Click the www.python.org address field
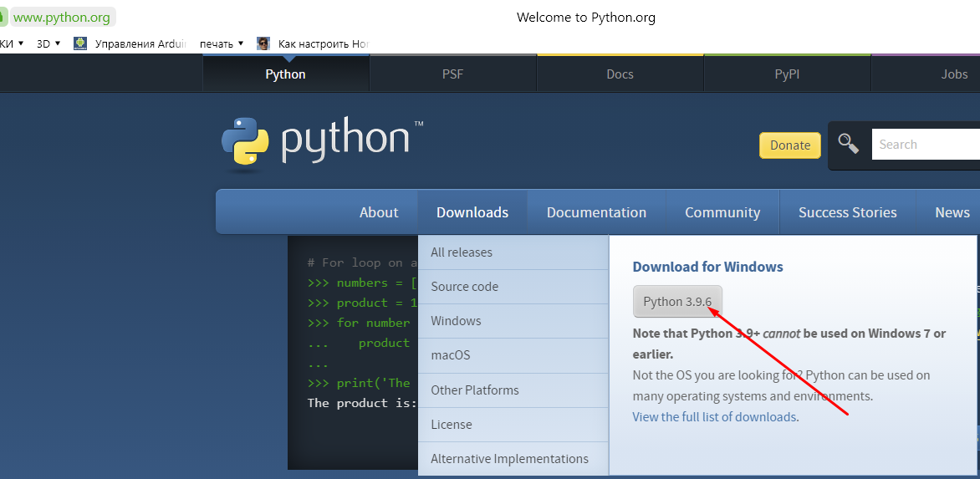The width and height of the screenshot is (980, 479). point(61,18)
